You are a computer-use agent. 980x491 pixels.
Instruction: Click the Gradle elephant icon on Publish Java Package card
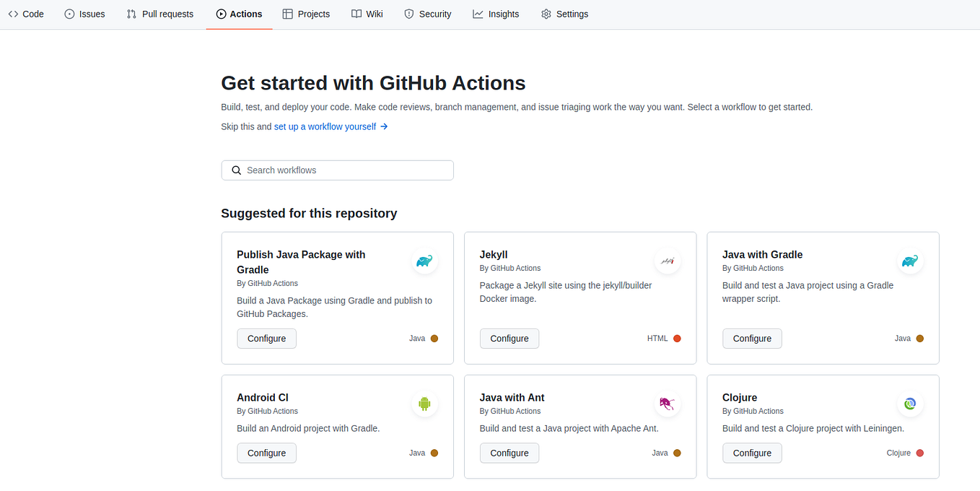[x=424, y=261]
